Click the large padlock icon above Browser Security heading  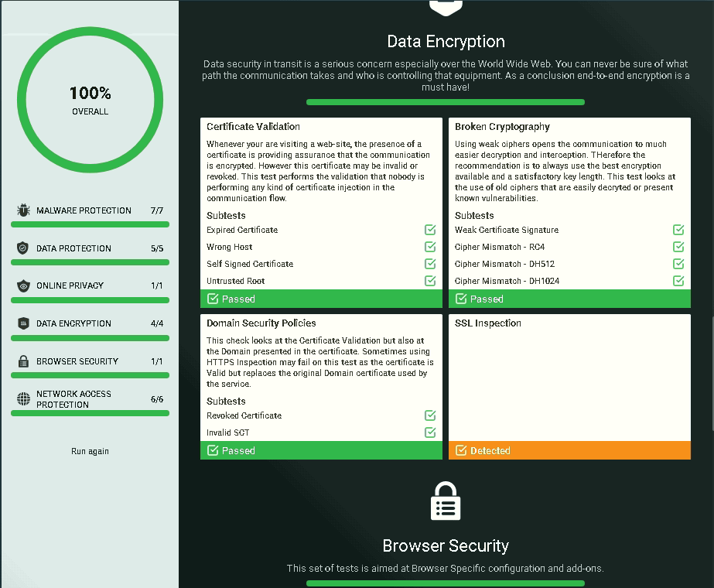(446, 500)
